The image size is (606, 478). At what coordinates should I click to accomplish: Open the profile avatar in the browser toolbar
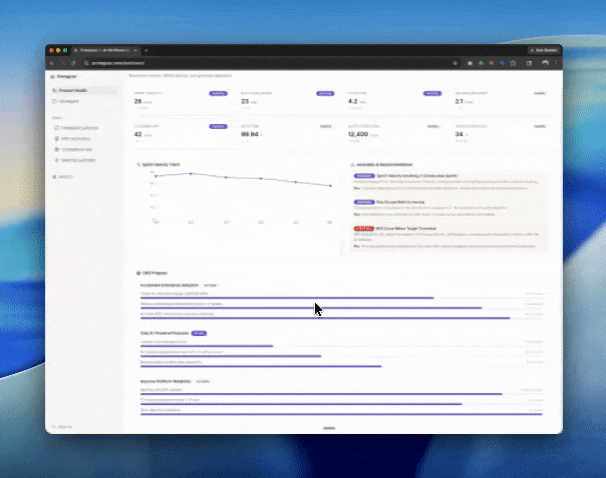(545, 63)
